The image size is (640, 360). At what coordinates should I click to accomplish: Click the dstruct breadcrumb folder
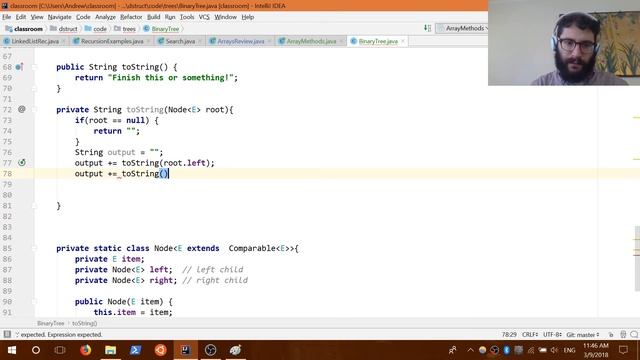tap(64, 29)
